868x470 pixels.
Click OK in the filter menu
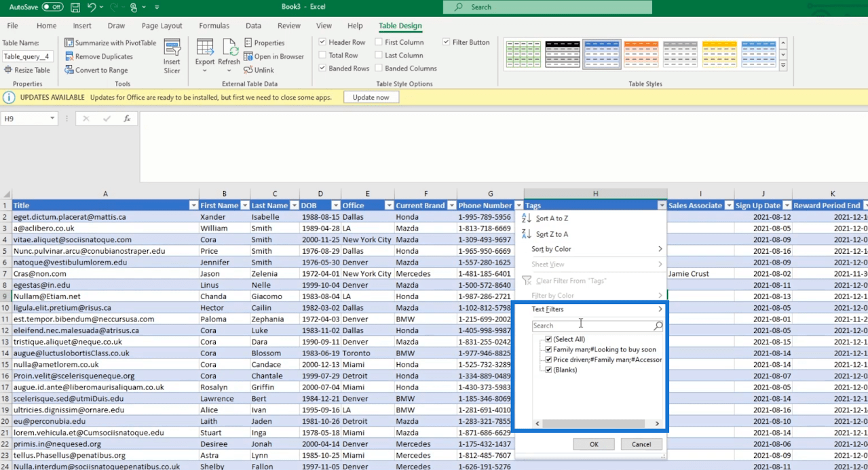(x=594, y=444)
